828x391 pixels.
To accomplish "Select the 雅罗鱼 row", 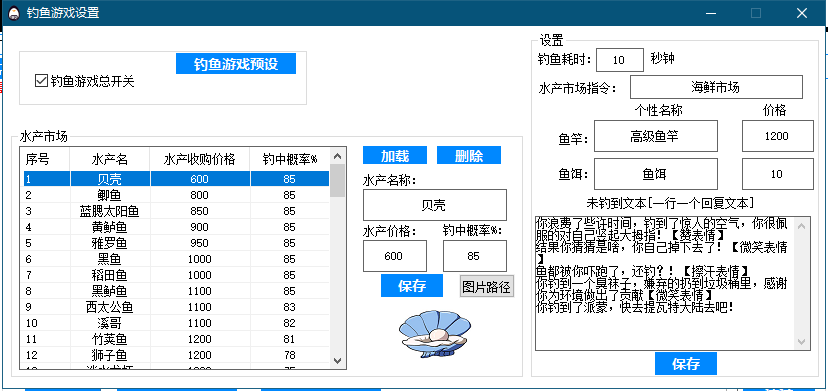I will click(x=175, y=243).
